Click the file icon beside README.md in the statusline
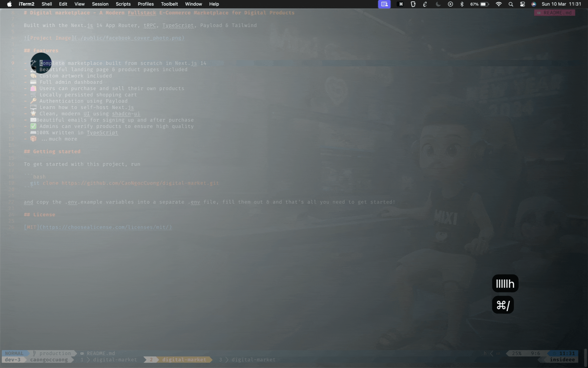 click(82, 353)
